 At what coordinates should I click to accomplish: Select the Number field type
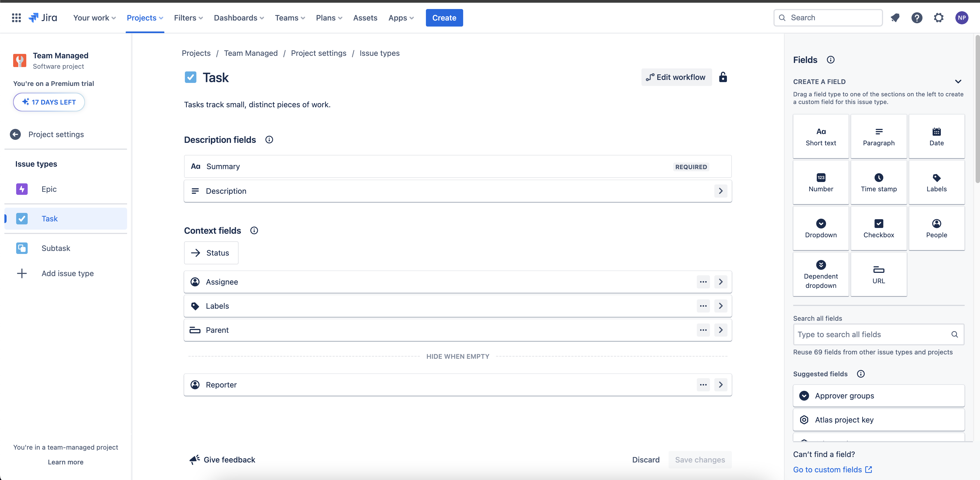(x=821, y=182)
